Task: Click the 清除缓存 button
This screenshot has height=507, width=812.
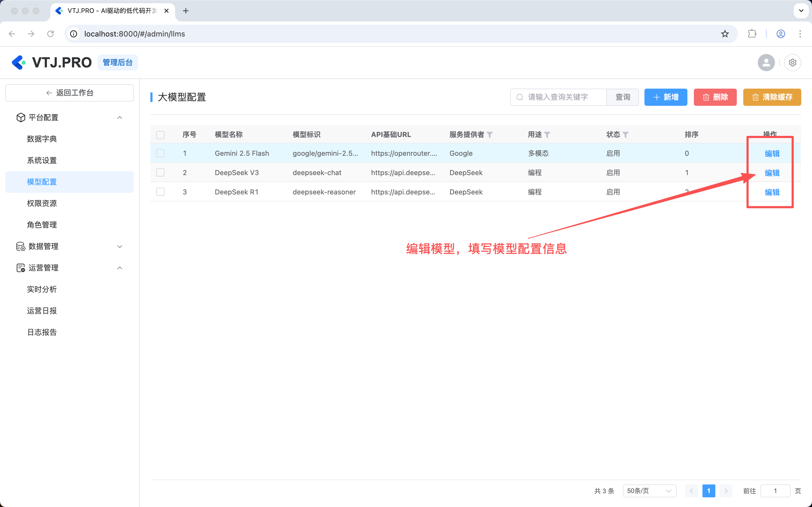Action: coord(772,97)
